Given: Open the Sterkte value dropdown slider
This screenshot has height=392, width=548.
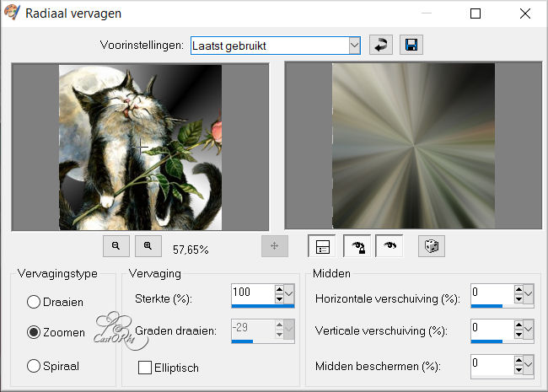Looking at the screenshot, I should (x=289, y=294).
